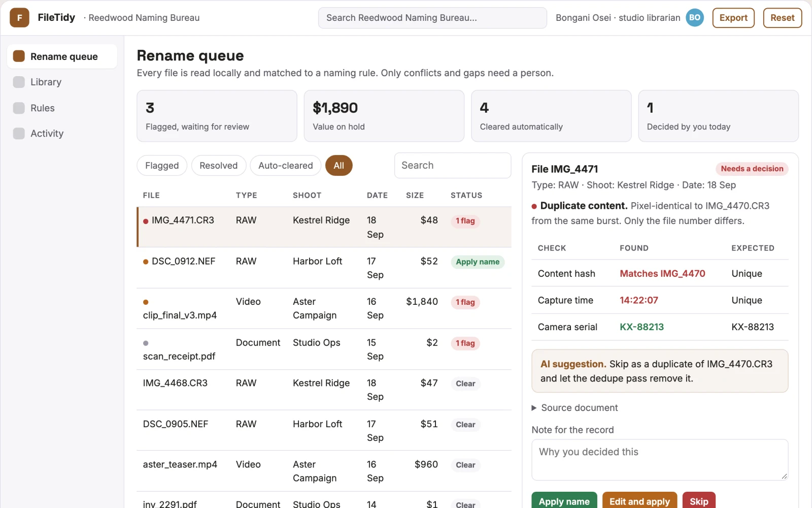Open the BO user avatar
Screen dimensions: 812x508
click(695, 18)
